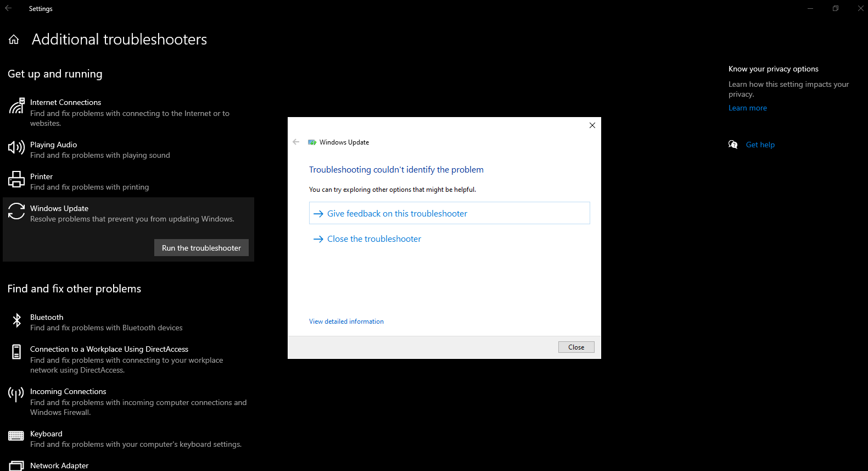868x471 pixels.
Task: Click 'Get up and running' section heading
Action: tap(55, 74)
